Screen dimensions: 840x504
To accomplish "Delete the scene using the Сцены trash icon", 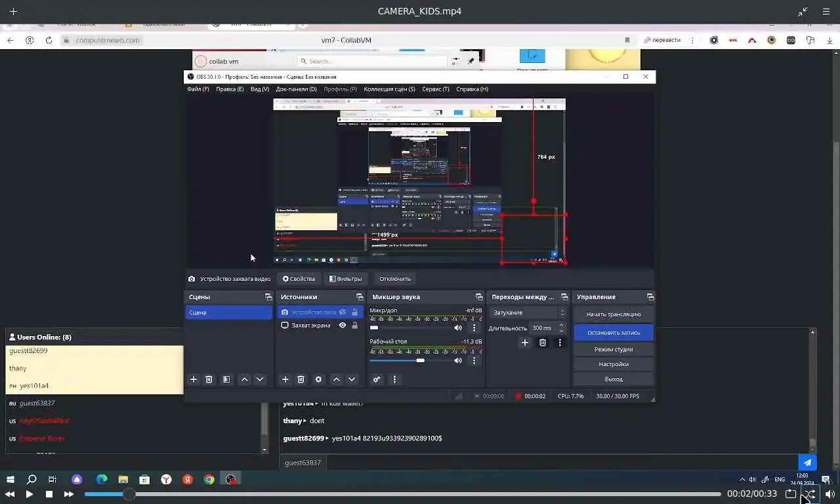I will pos(209,379).
